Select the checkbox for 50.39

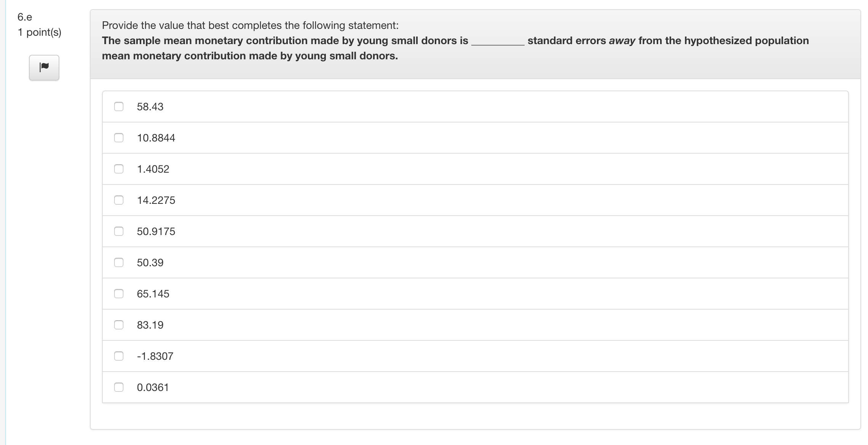click(118, 262)
